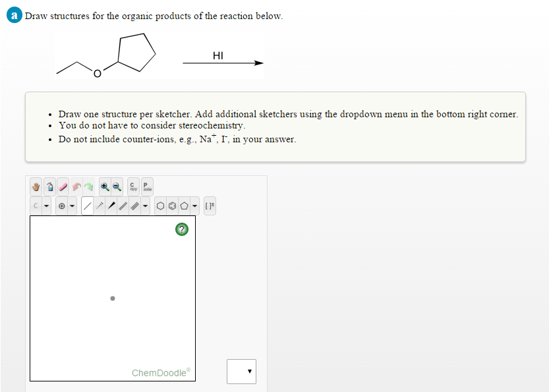The width and height of the screenshot is (549, 392).
Task: Open the ring template dropdown
Action: coord(194,206)
